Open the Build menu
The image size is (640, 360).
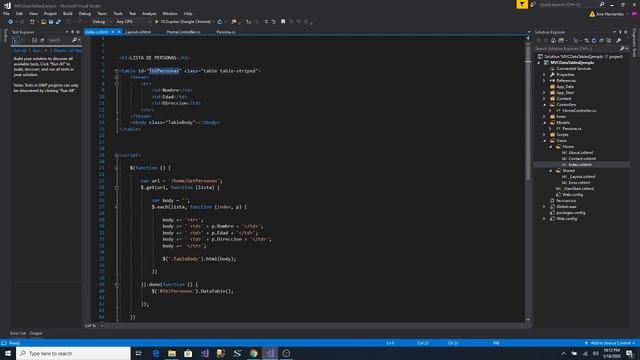pos(67,13)
